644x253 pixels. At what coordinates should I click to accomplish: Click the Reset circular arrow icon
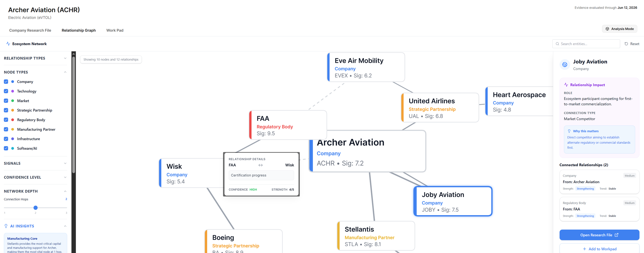point(626,44)
